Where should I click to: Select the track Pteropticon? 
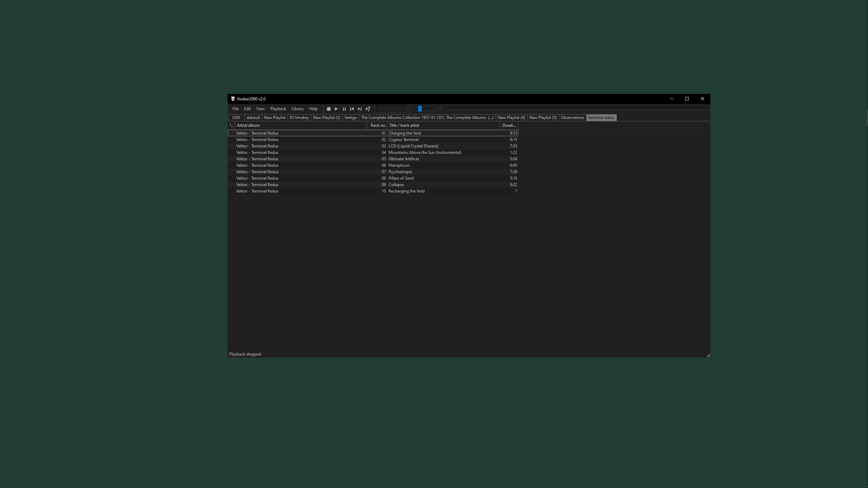[373, 165]
